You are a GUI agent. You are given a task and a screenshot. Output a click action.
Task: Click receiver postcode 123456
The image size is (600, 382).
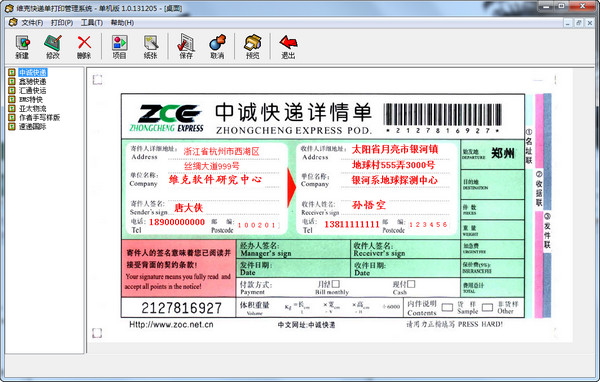[428, 225]
